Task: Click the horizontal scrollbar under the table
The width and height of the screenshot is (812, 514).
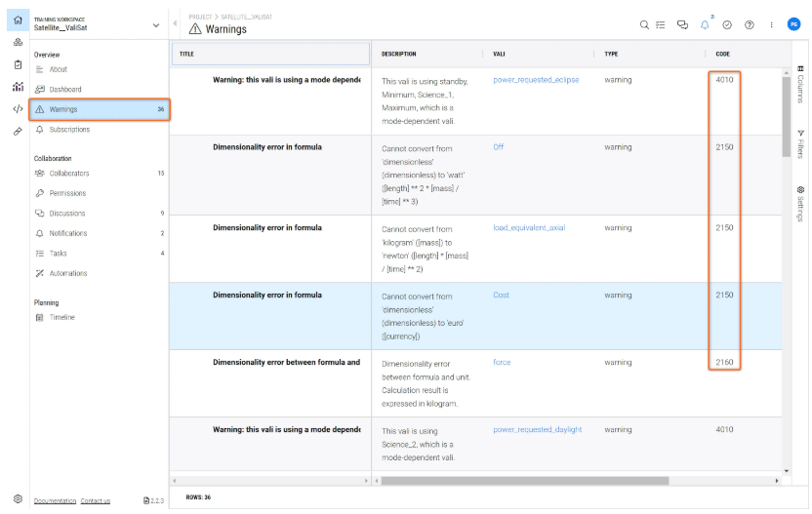Action: pyautogui.click(x=524, y=481)
